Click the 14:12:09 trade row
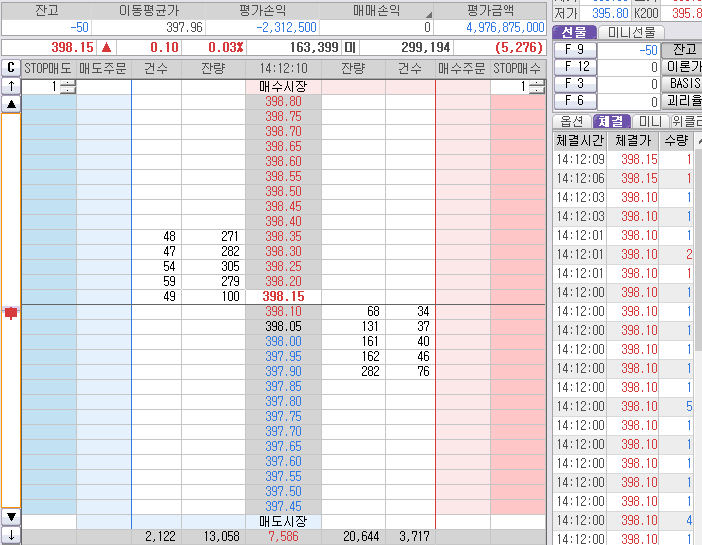Viewport: 702px width, 545px height. [x=624, y=159]
